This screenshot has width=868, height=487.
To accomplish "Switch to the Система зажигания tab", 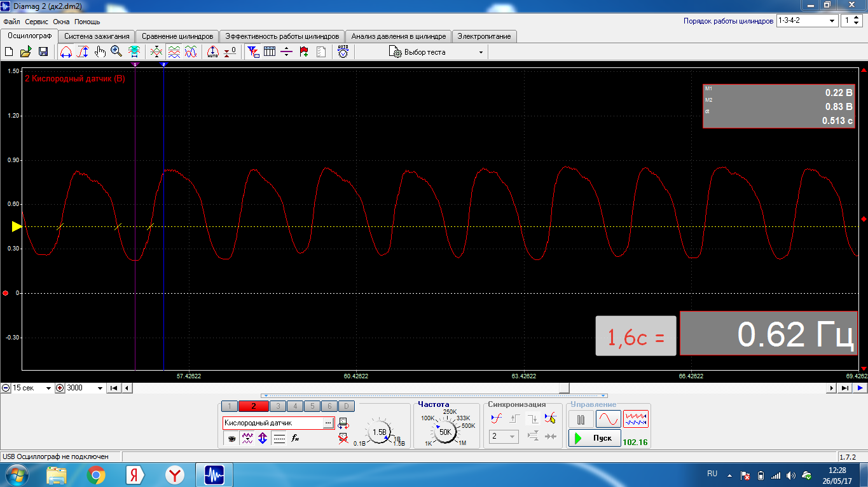I will 97,36.
